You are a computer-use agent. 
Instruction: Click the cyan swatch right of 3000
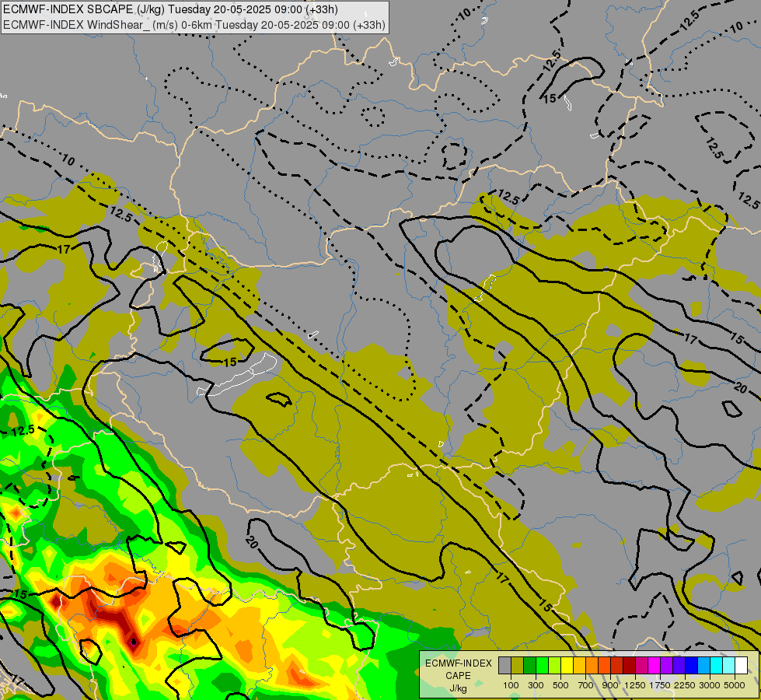pyautogui.click(x=717, y=665)
